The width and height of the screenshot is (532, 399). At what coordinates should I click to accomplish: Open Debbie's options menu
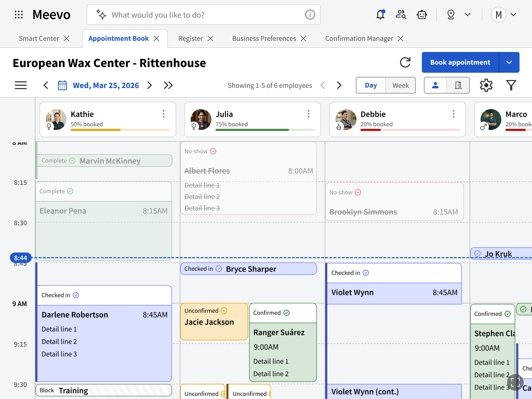point(454,114)
